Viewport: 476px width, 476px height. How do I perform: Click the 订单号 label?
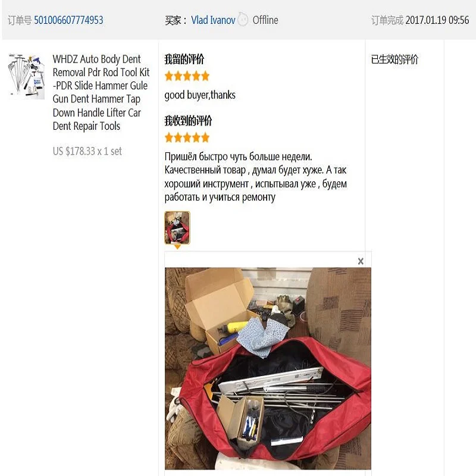pyautogui.click(x=20, y=20)
